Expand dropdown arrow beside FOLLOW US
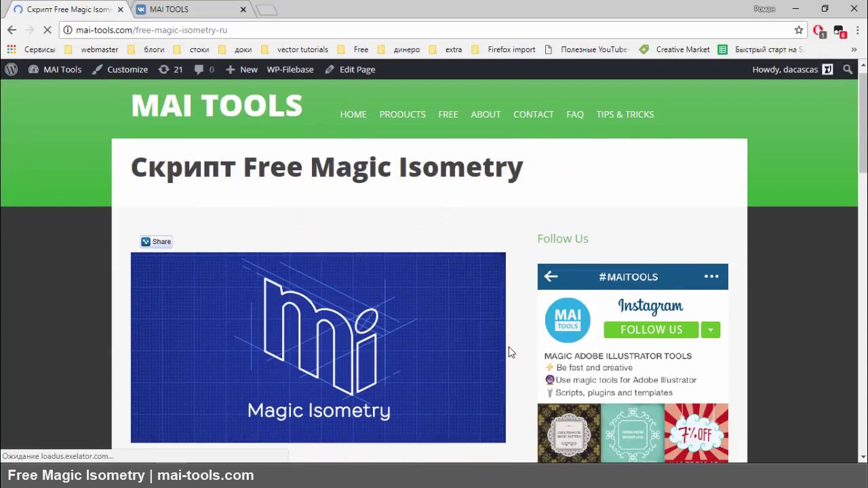868x488 pixels. pos(711,329)
